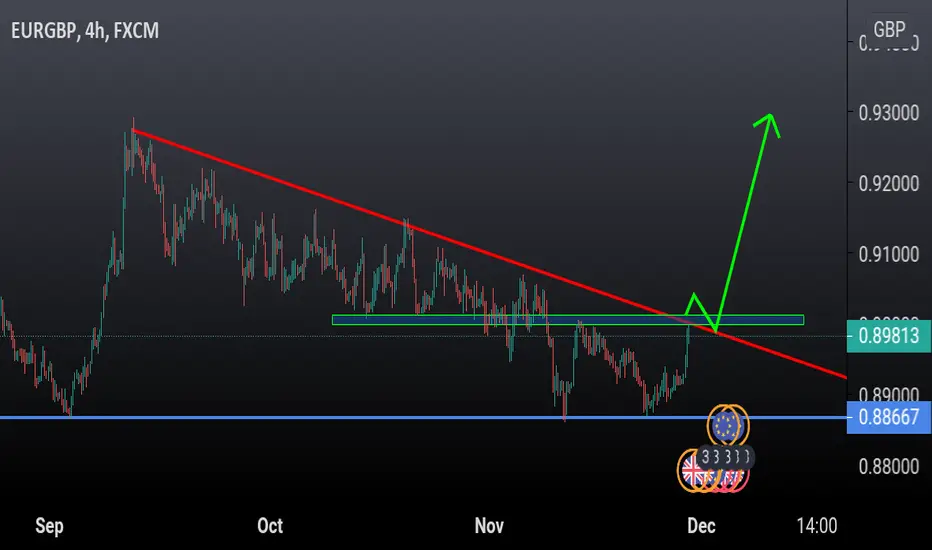Open the GBP currency label on price axis

pos(889,29)
